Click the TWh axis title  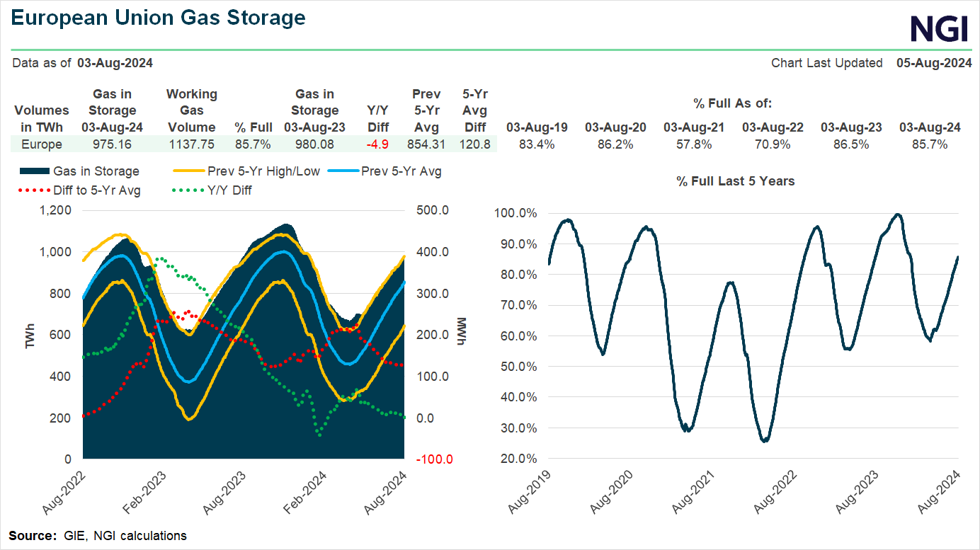pyautogui.click(x=30, y=334)
